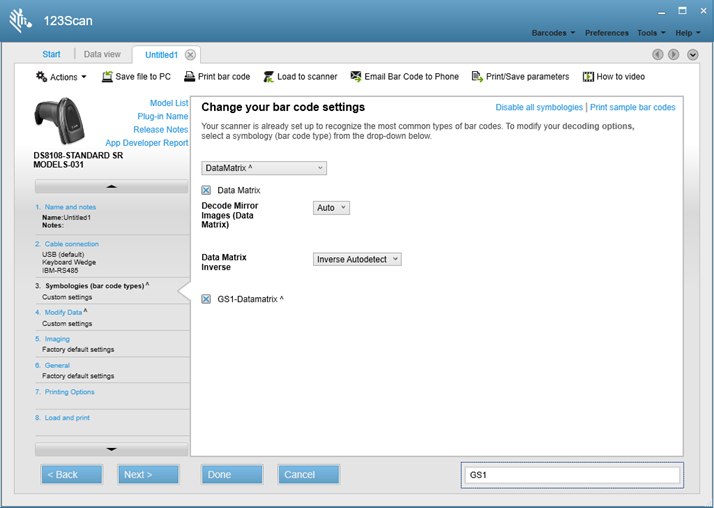Switch to the Start tab
The image size is (714, 508).
[x=52, y=54]
